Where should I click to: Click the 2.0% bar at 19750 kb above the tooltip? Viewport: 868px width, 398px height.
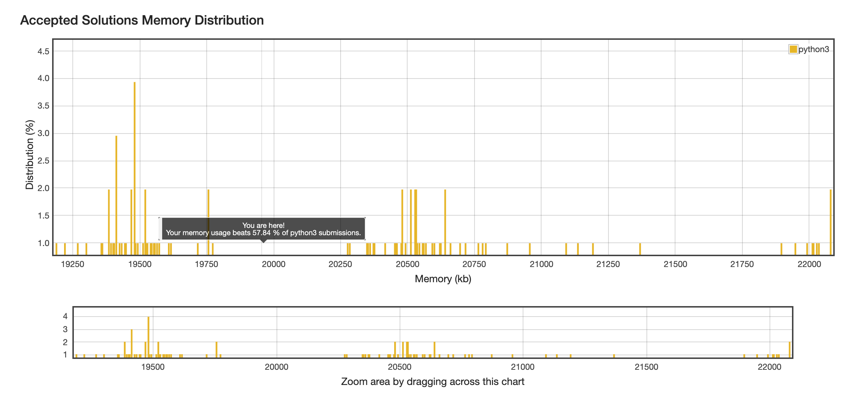208,203
